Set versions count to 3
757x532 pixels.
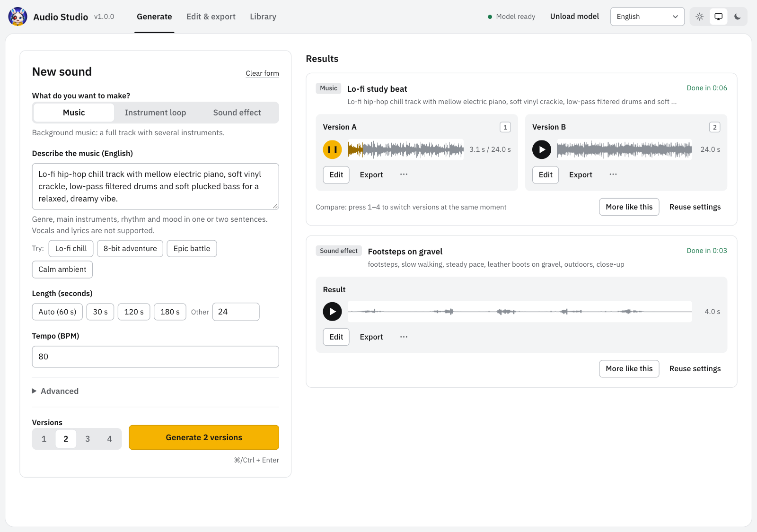click(x=88, y=439)
